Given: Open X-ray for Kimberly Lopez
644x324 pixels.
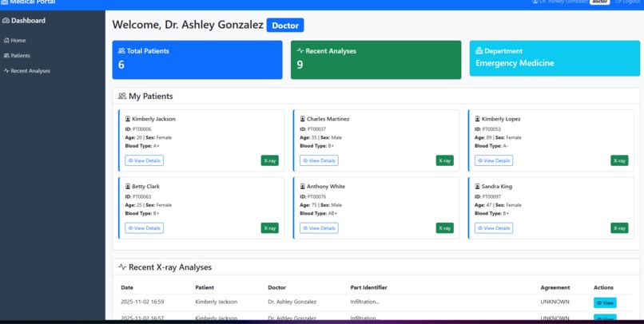Looking at the screenshot, I should pos(619,160).
